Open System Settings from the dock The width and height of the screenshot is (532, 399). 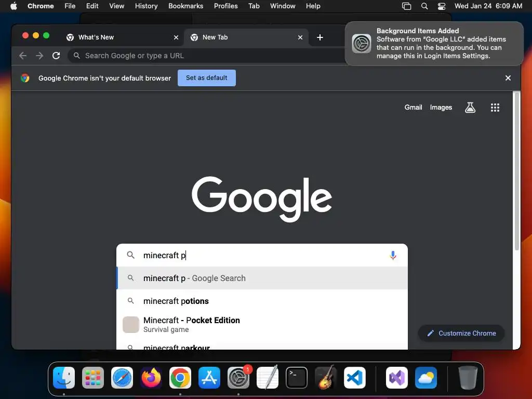click(238, 378)
